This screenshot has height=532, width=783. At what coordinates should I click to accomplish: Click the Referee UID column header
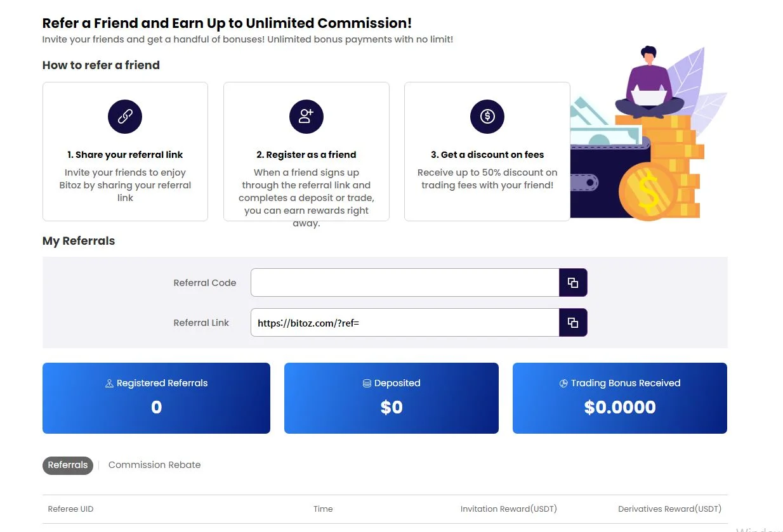pyautogui.click(x=70, y=509)
